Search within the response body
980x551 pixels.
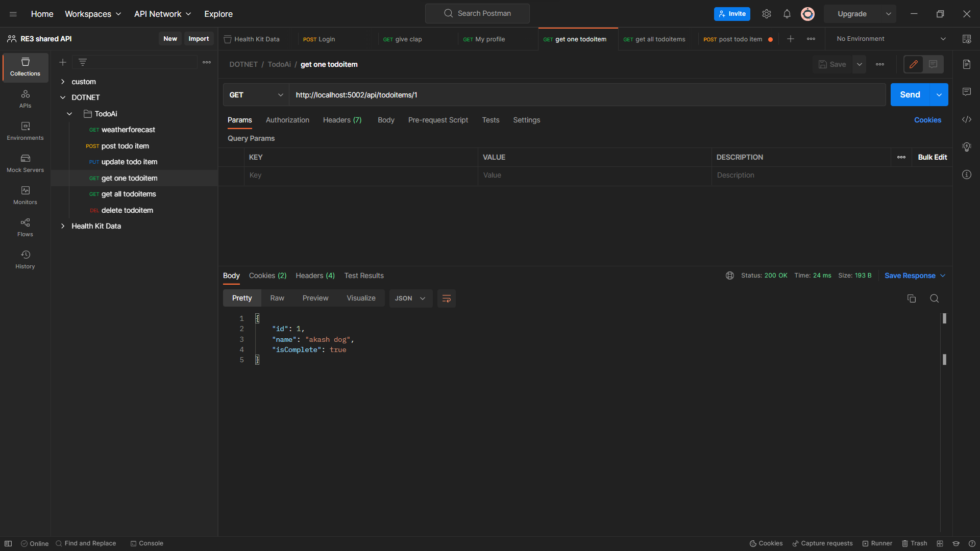[x=935, y=298]
